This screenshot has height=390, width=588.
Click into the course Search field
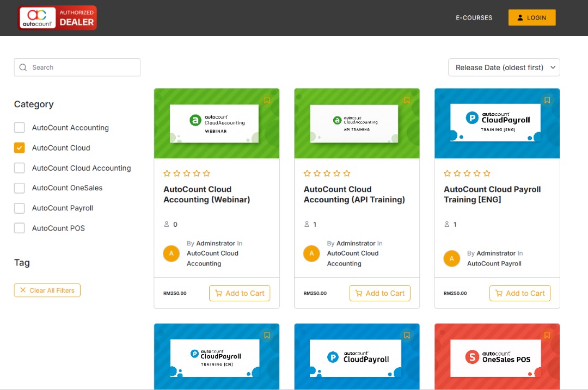(82, 67)
